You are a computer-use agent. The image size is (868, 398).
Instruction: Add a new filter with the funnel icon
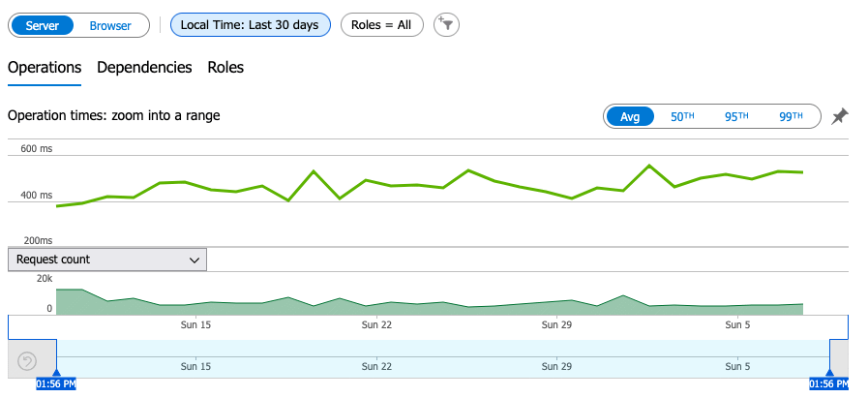pyautogui.click(x=446, y=25)
